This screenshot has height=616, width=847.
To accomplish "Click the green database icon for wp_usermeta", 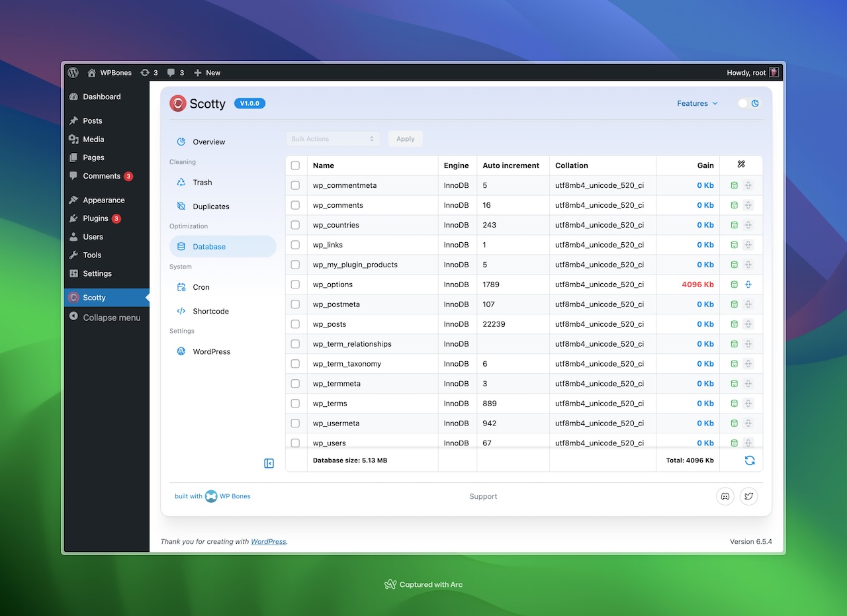I will [x=734, y=423].
